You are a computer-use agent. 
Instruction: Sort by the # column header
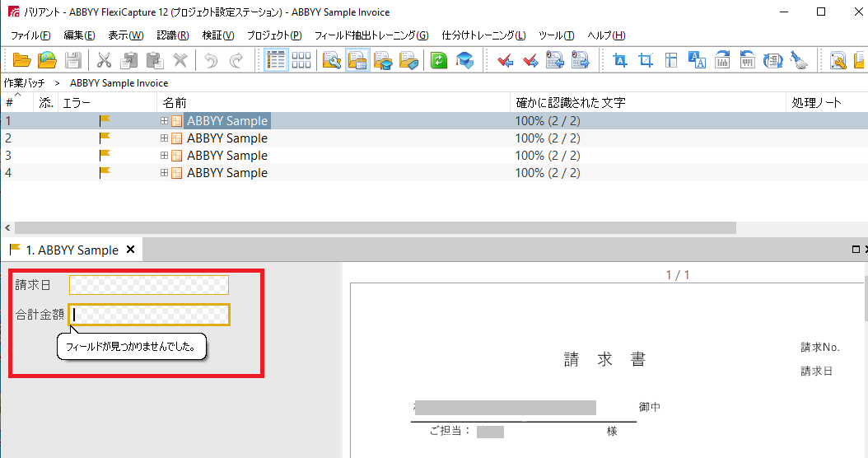click(16, 102)
